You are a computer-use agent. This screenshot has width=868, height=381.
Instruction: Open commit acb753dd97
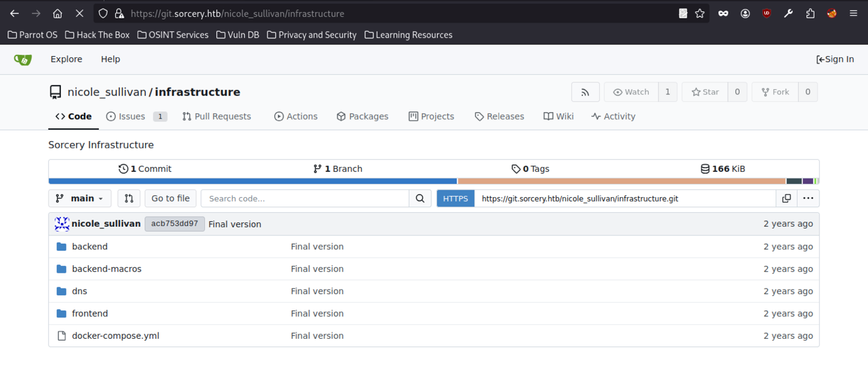pyautogui.click(x=174, y=224)
